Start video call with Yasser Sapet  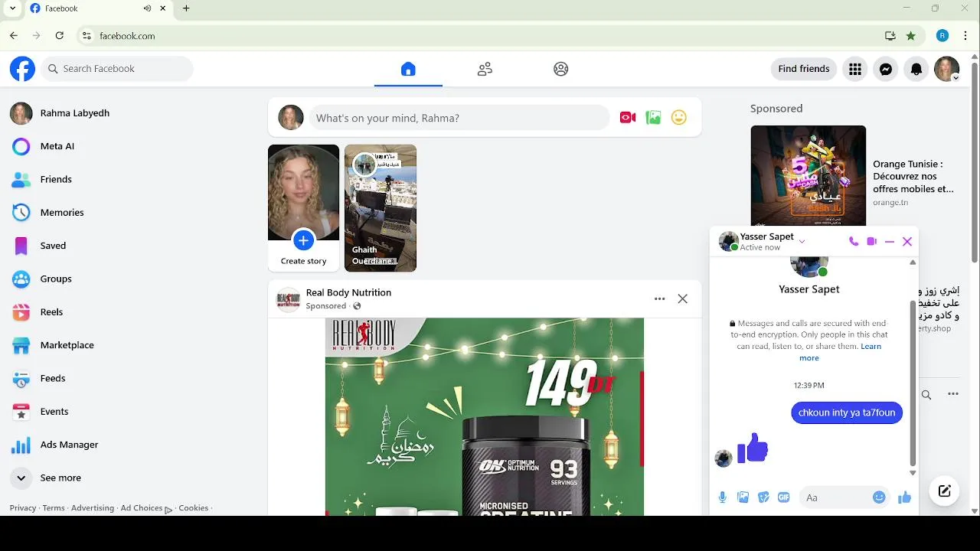(x=871, y=242)
